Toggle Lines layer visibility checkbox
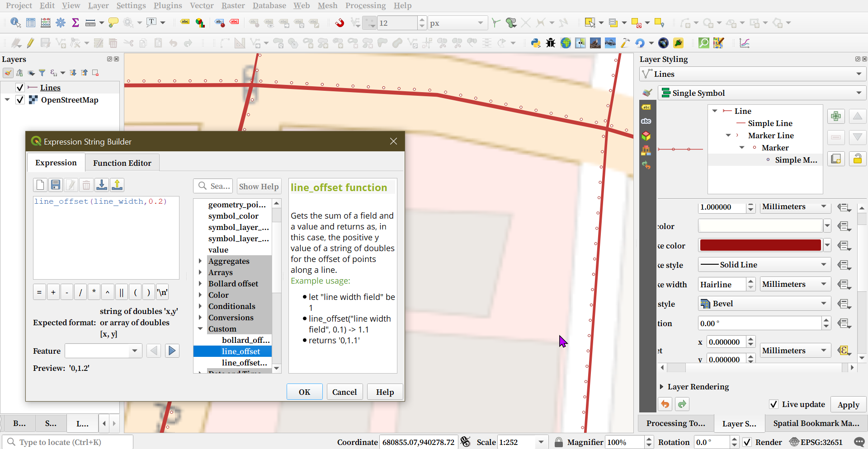The image size is (868, 449). click(x=20, y=88)
